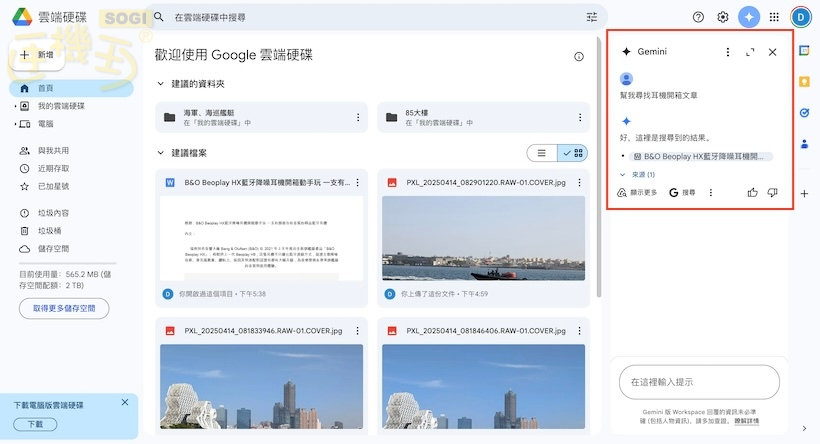The width and height of the screenshot is (820, 444).
Task: Switch to list layout view
Action: [x=542, y=153]
